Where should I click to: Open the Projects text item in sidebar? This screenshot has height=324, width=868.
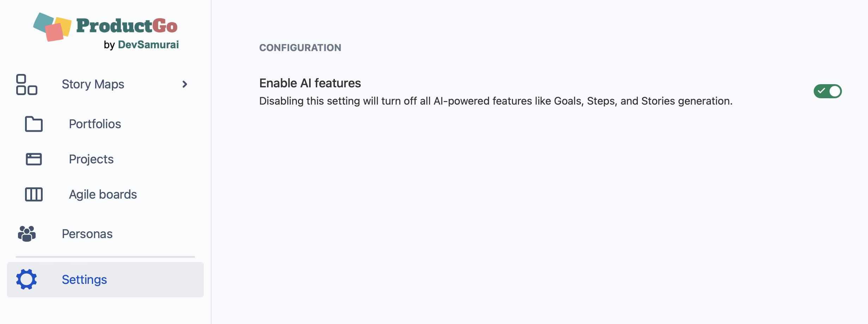point(91,159)
